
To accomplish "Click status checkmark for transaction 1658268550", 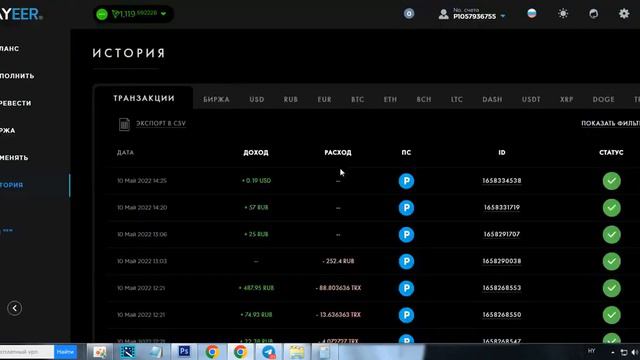I will point(611,315).
